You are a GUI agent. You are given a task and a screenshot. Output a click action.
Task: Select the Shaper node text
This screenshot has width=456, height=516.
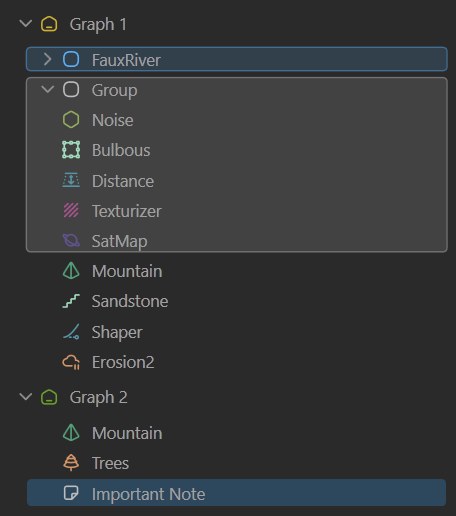click(117, 333)
